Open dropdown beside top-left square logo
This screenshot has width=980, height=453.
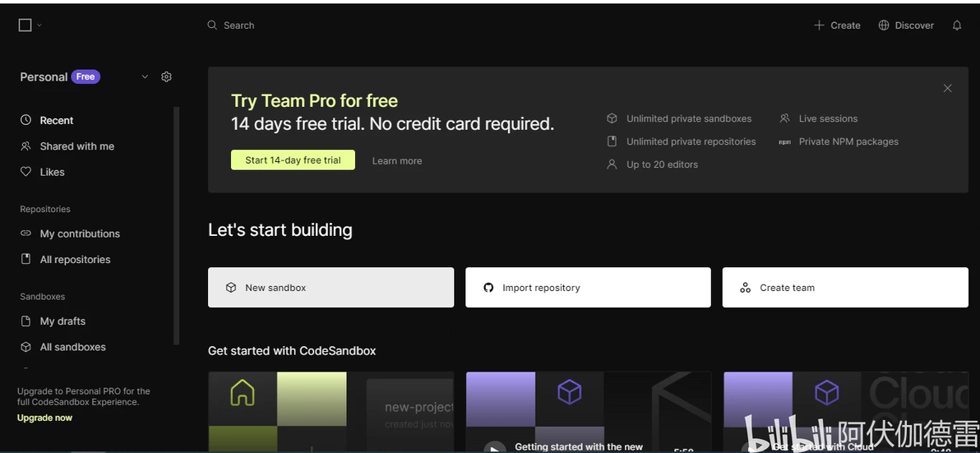click(39, 25)
